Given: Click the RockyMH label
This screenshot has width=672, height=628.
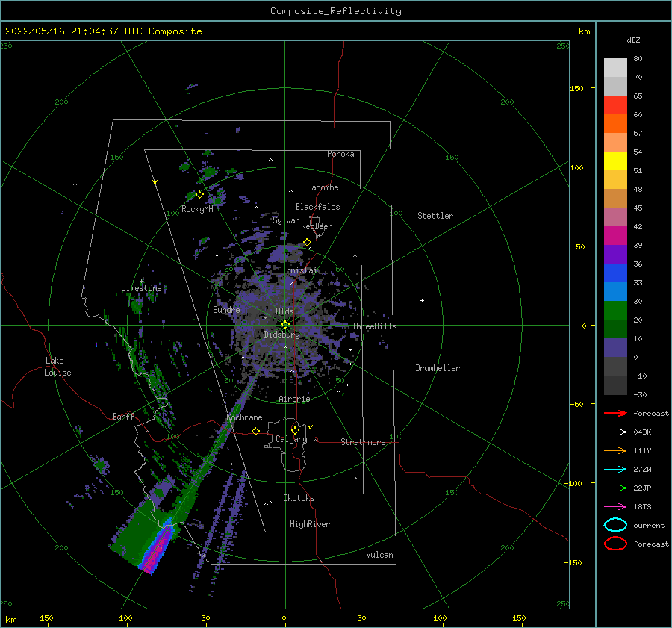Looking at the screenshot, I should (197, 209).
